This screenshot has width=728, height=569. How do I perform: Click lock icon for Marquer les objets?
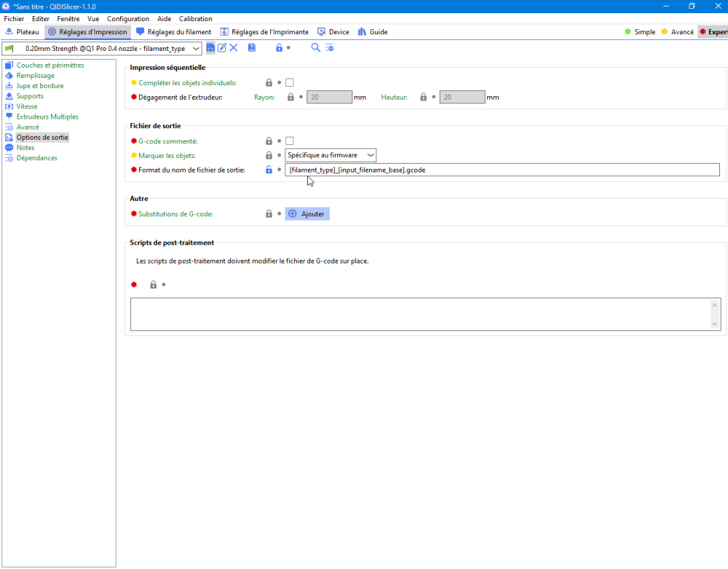coord(269,156)
